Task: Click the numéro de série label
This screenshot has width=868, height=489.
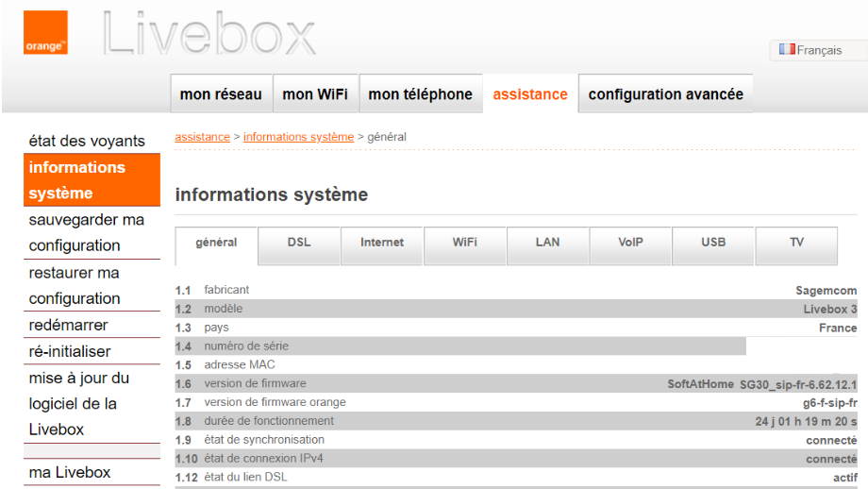Action: point(246,346)
